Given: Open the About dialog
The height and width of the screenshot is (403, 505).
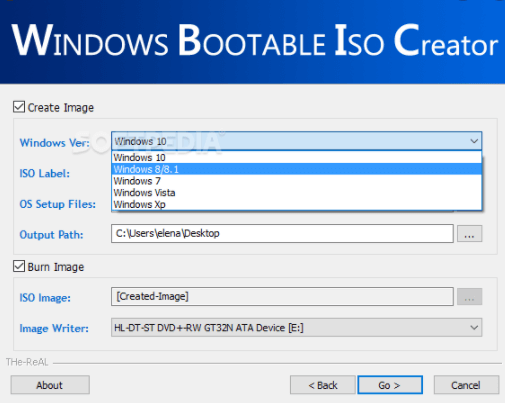Looking at the screenshot, I should [x=50, y=385].
